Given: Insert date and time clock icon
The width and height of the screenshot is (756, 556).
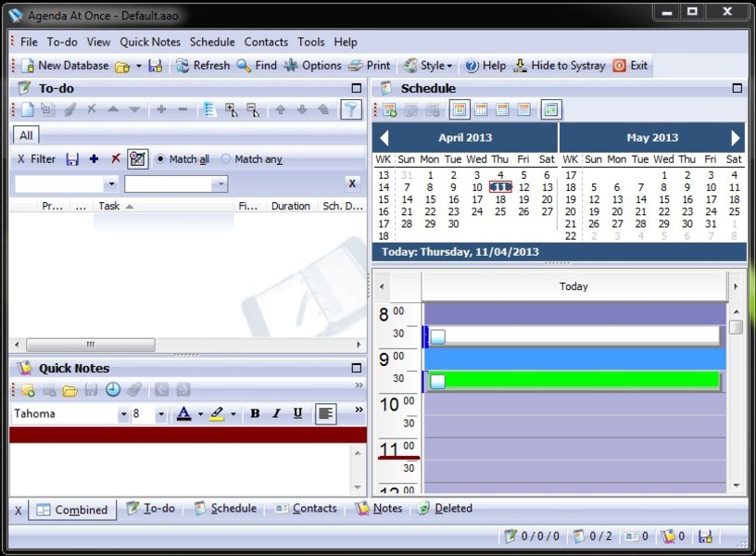Looking at the screenshot, I should tap(113, 389).
